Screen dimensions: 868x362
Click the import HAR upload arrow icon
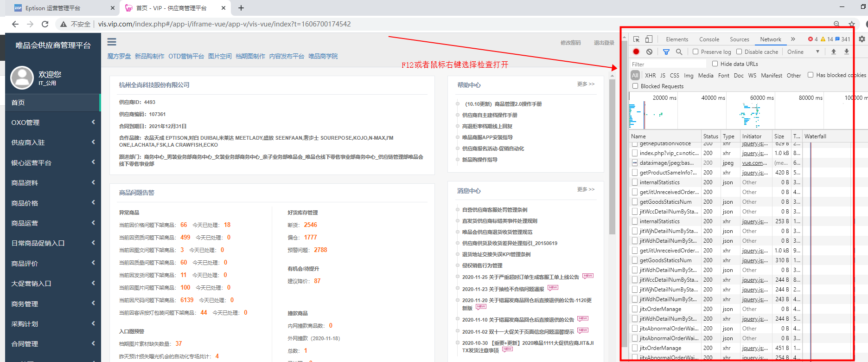point(834,52)
